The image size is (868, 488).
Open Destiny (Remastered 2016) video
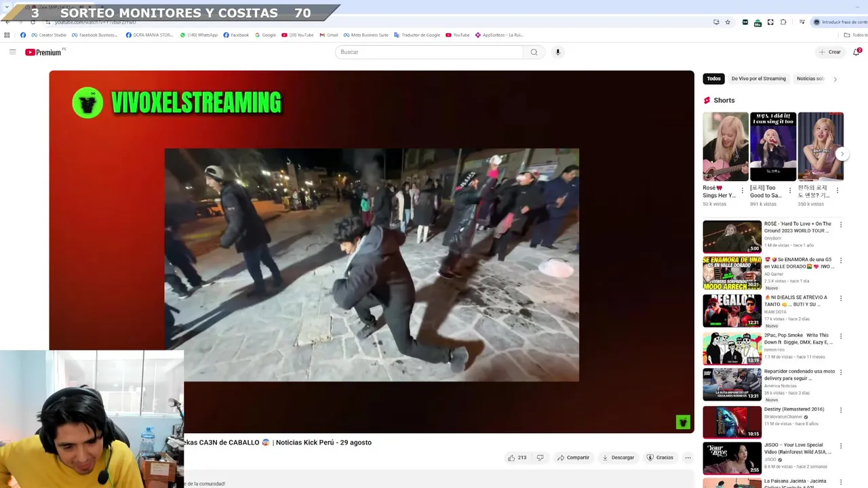coord(732,422)
